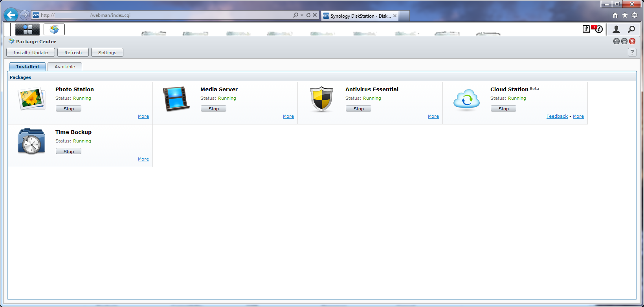Click the Photo Station package icon
644x307 pixels.
pyautogui.click(x=31, y=99)
